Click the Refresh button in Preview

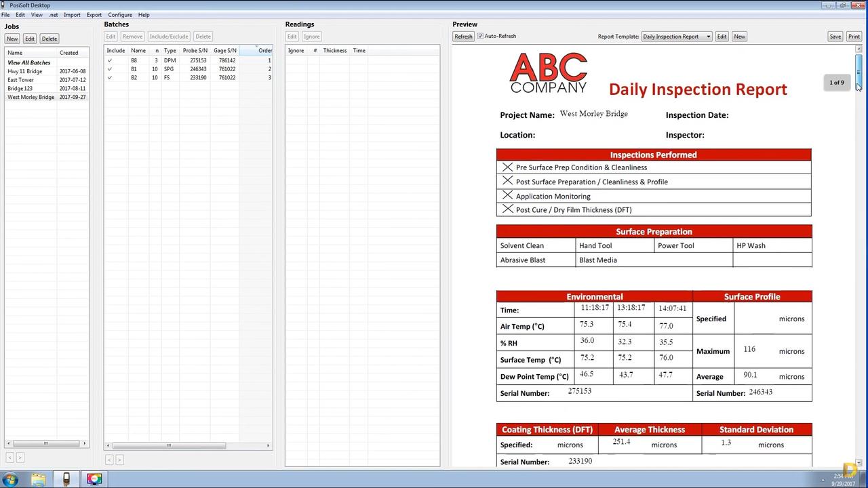tap(463, 37)
